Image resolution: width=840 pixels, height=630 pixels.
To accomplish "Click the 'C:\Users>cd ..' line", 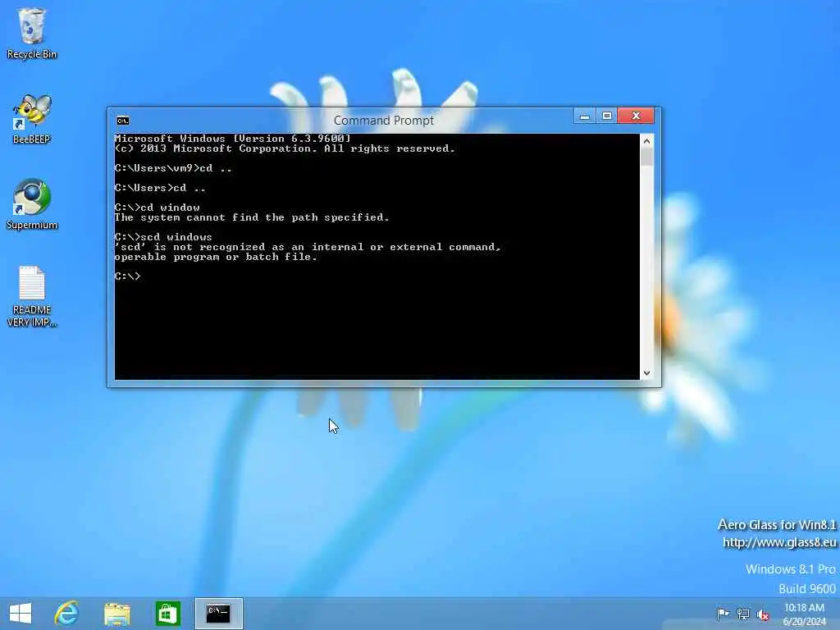I will click(160, 188).
